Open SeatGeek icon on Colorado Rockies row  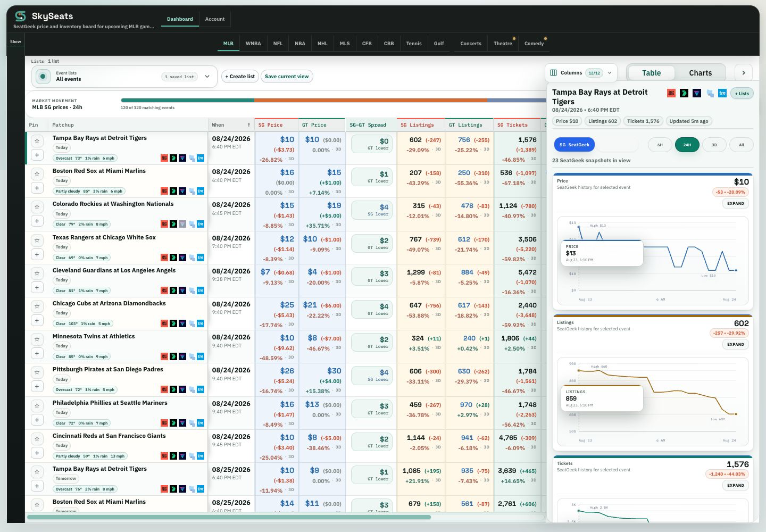coord(164,224)
